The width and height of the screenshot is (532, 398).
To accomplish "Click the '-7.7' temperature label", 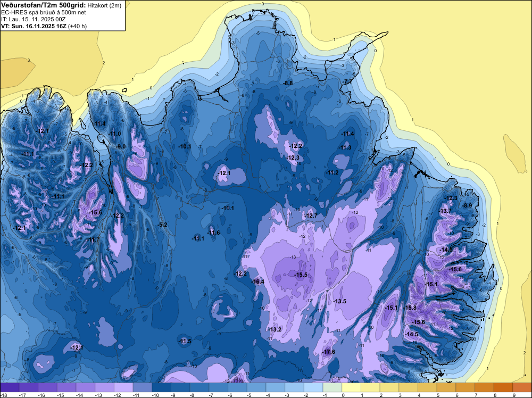I will click(x=348, y=82).
